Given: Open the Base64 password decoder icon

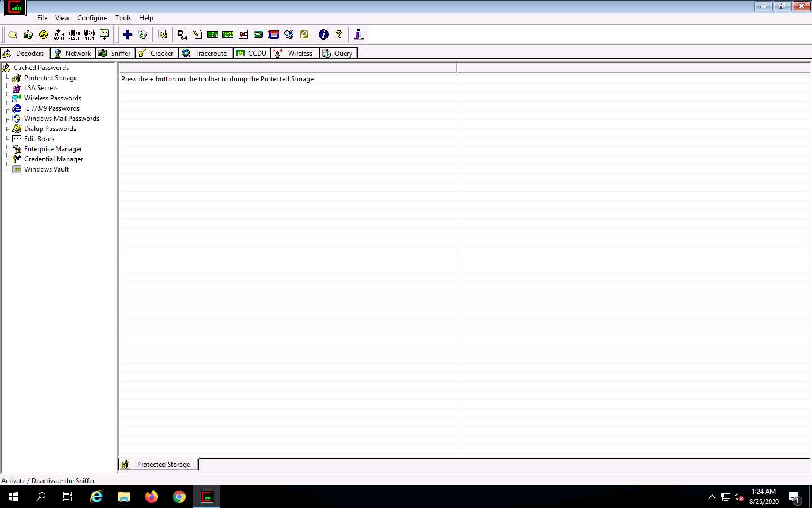Looking at the screenshot, I should tap(182, 35).
